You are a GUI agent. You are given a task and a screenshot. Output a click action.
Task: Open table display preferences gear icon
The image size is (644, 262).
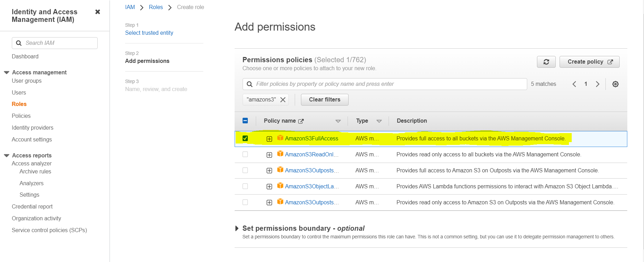(615, 84)
